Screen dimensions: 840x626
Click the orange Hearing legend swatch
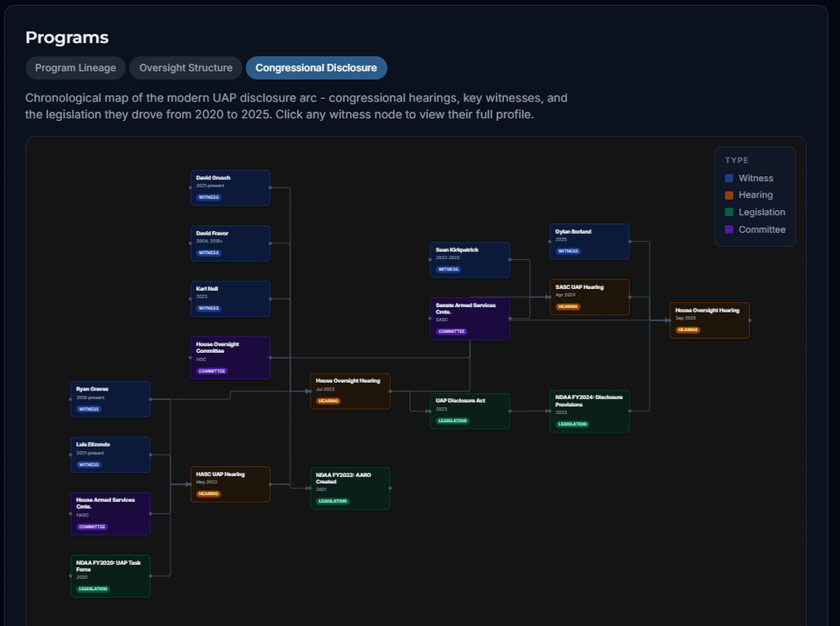tap(729, 195)
